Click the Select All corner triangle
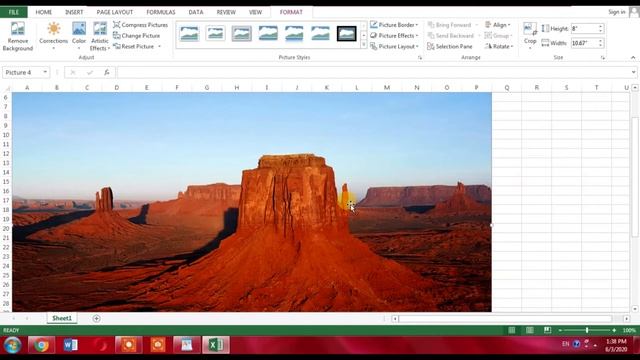640x360 pixels. 7,88
